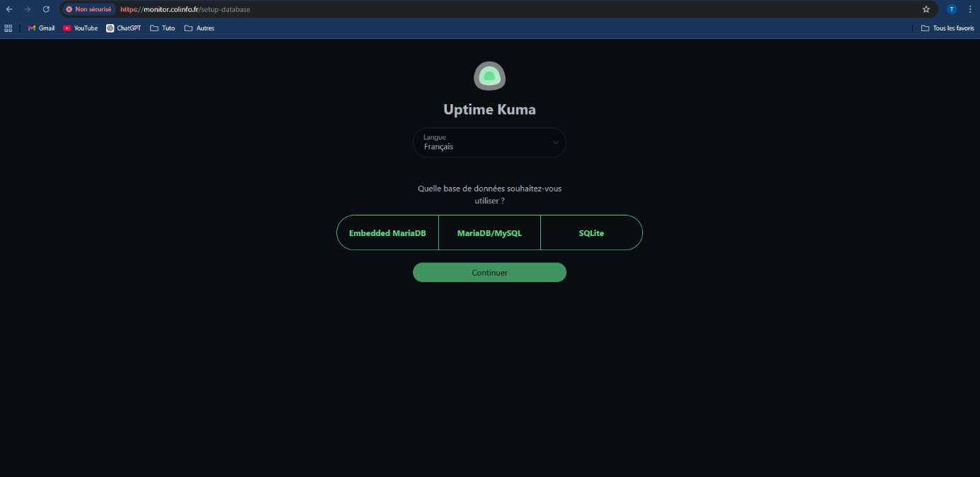Click the Uptime Kuma logo icon
The width and height of the screenshot is (980, 477).
(489, 76)
